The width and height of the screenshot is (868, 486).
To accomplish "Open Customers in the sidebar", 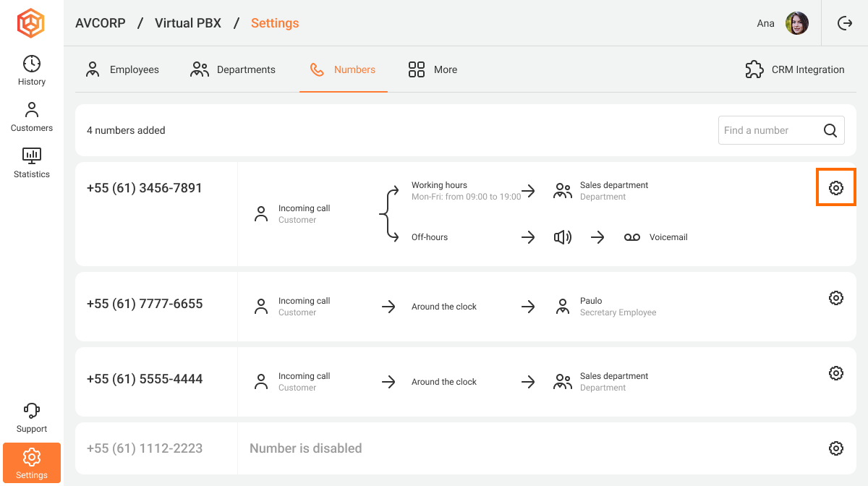I will click(x=32, y=116).
